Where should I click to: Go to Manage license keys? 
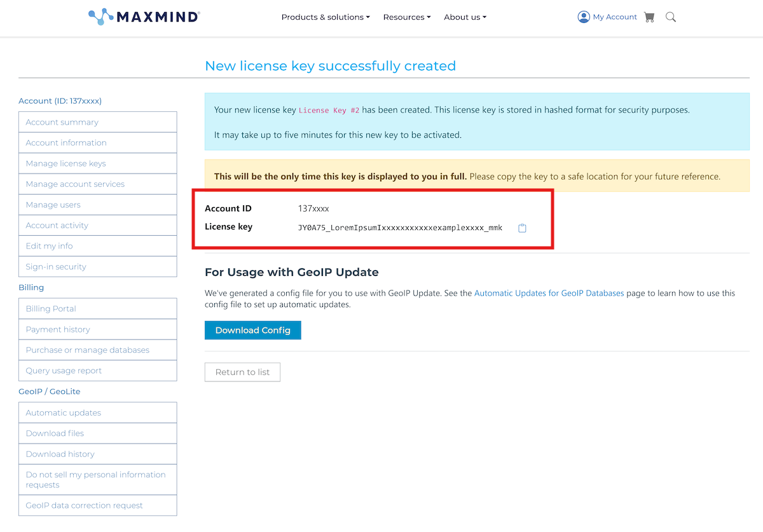tap(98, 163)
